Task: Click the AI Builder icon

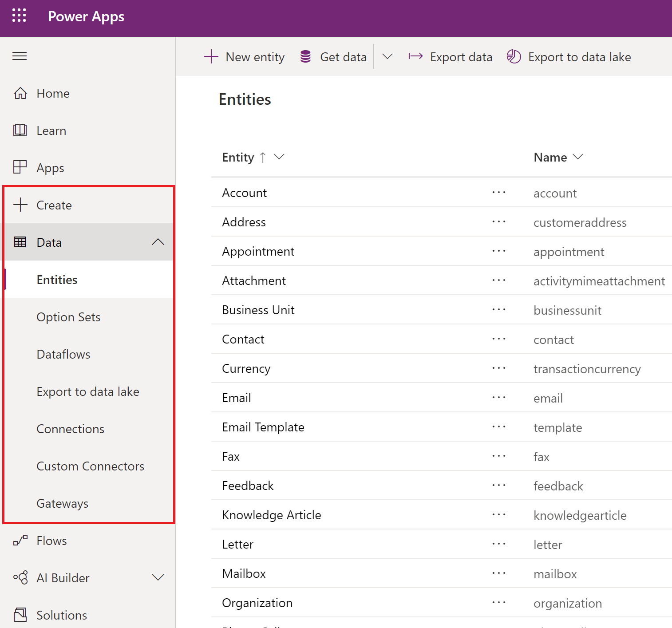Action: 20,577
